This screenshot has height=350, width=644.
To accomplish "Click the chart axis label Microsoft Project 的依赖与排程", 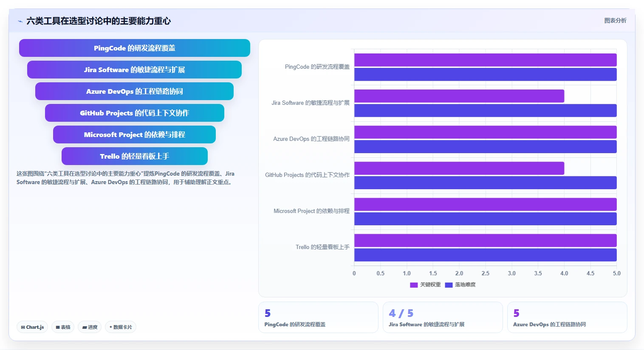I will click(x=312, y=211).
